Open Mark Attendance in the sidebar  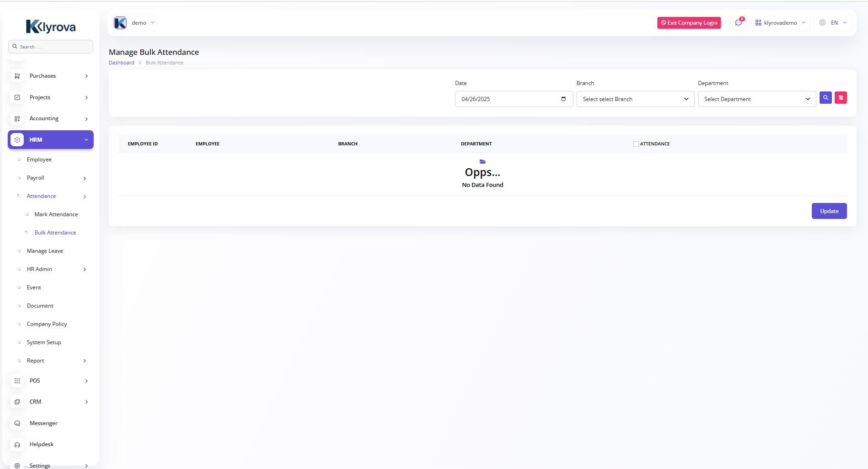(x=56, y=214)
